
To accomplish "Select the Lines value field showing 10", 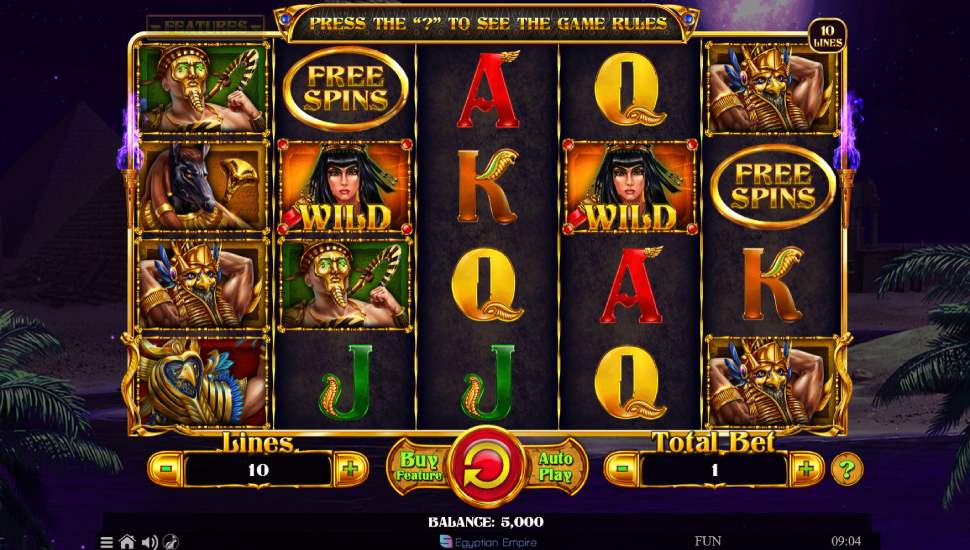I will point(258,470).
